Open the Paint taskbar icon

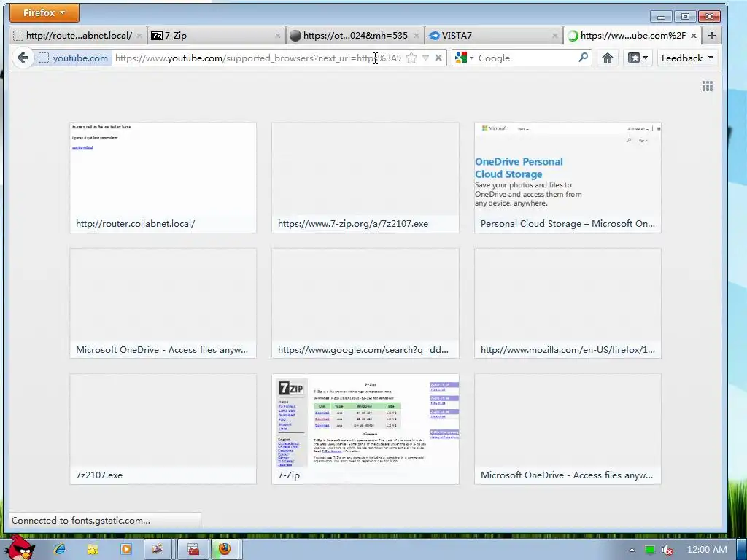(x=158, y=549)
